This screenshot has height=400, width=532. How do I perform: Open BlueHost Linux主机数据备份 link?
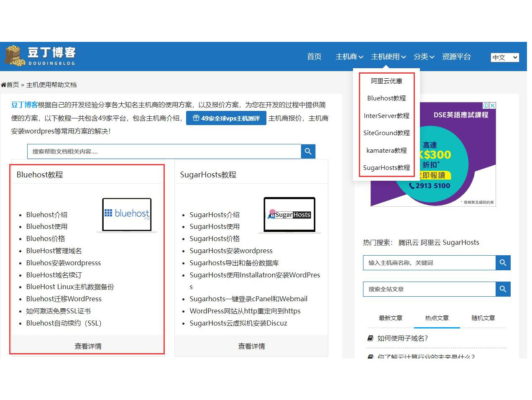click(x=70, y=287)
